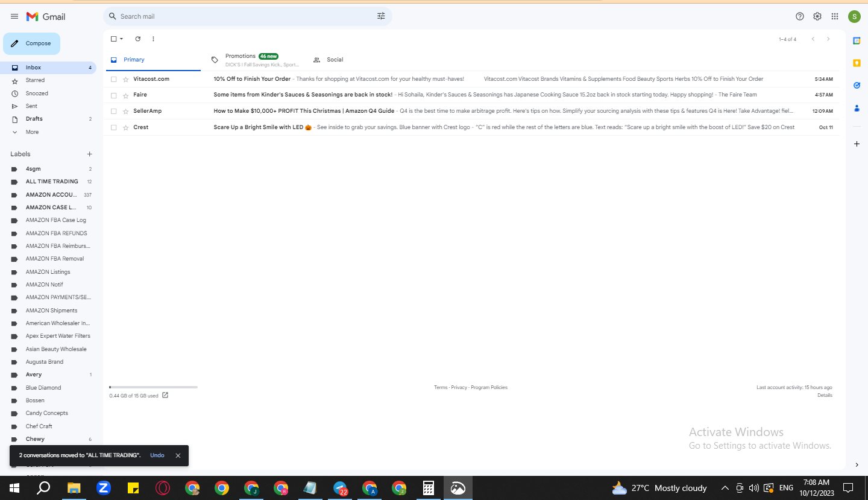Open Windows taskbar search
The width and height of the screenshot is (868, 500).
43,487
